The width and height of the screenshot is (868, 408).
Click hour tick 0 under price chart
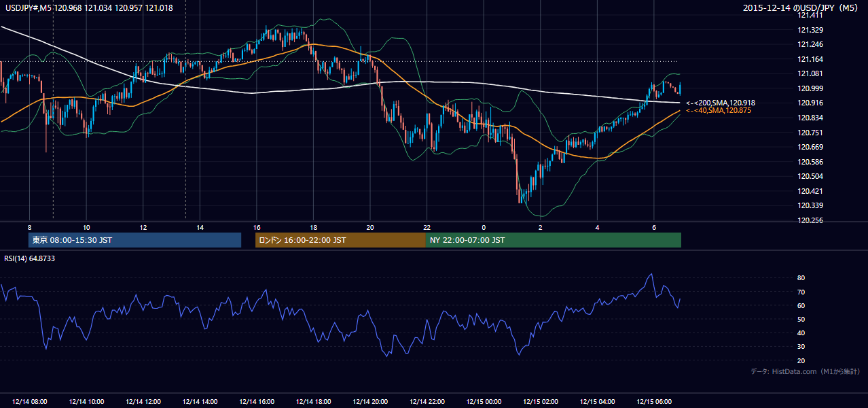coord(484,227)
